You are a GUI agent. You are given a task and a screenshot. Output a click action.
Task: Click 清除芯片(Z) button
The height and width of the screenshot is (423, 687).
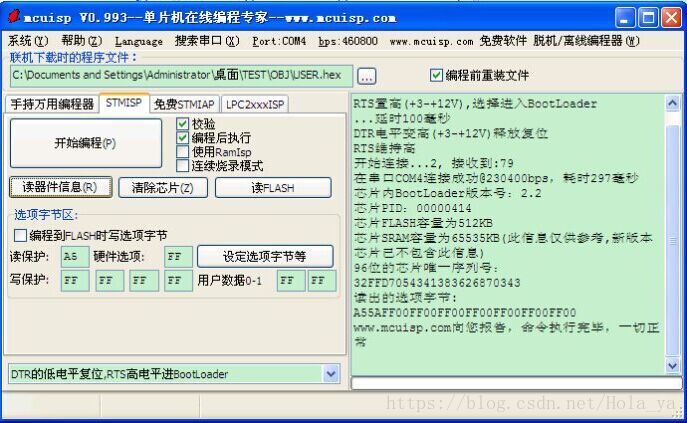click(x=163, y=188)
